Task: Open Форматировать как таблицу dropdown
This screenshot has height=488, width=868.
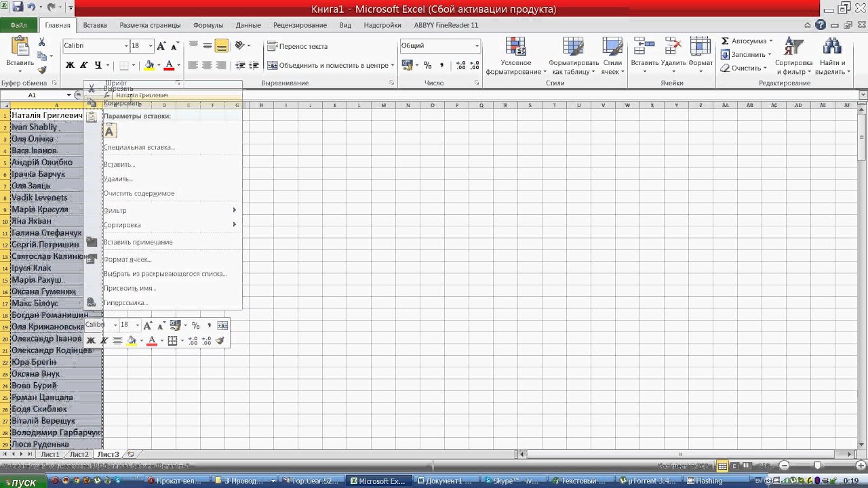Action: pos(573,56)
